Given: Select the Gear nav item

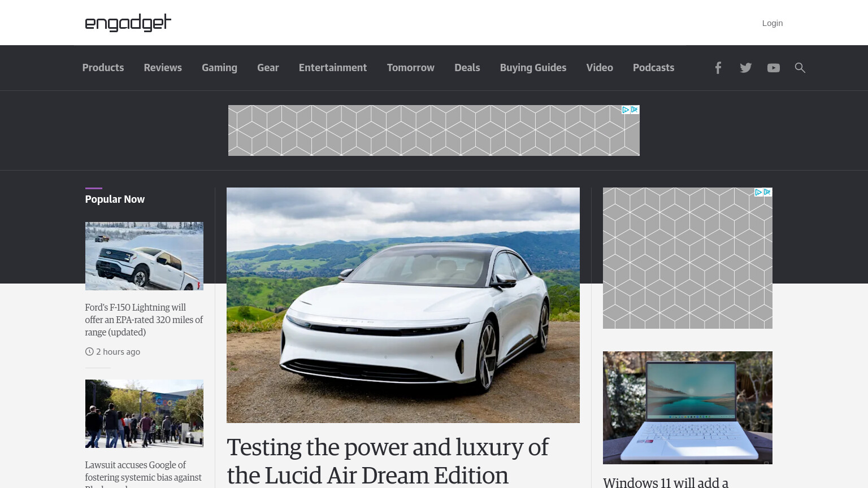Looking at the screenshot, I should [x=268, y=68].
